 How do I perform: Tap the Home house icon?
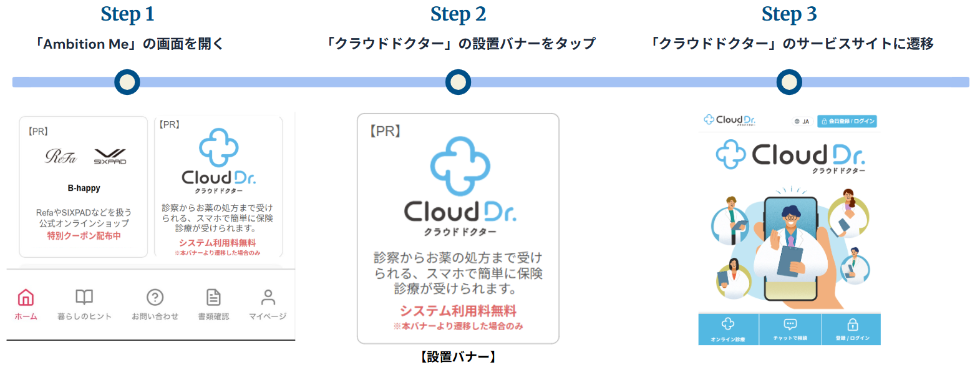26,297
